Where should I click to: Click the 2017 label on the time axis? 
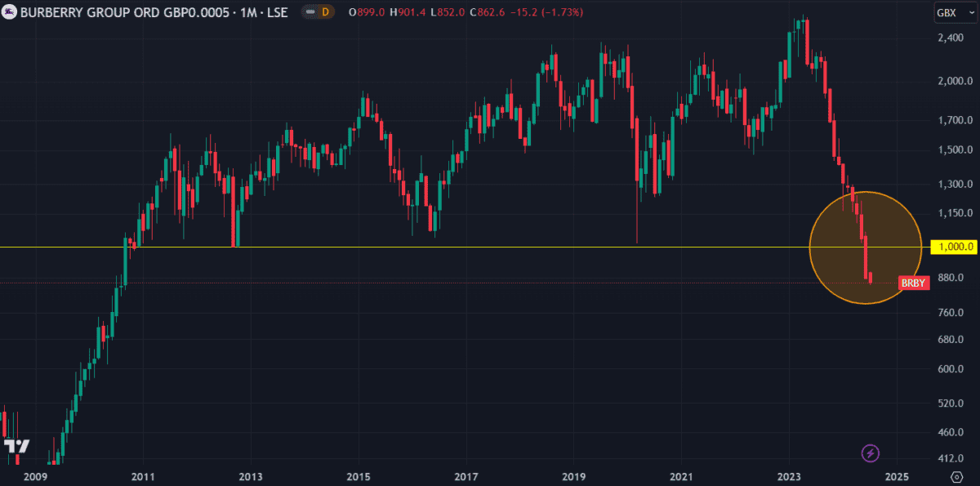click(x=465, y=476)
